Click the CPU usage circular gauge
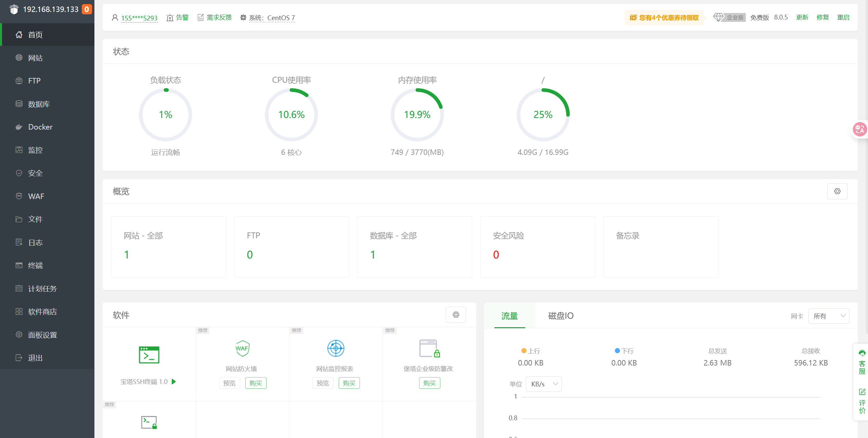The image size is (868, 438). (x=291, y=115)
